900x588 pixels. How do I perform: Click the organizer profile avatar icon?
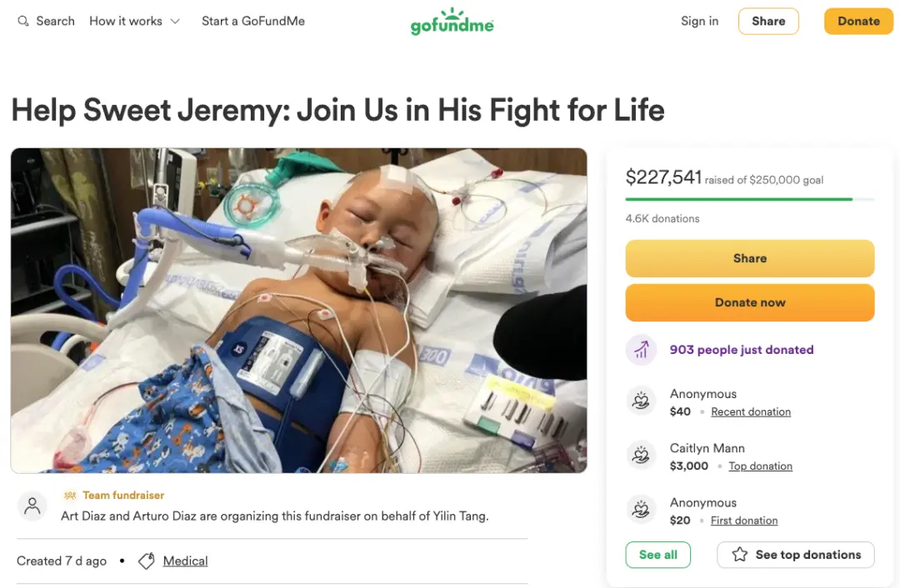coord(32,506)
